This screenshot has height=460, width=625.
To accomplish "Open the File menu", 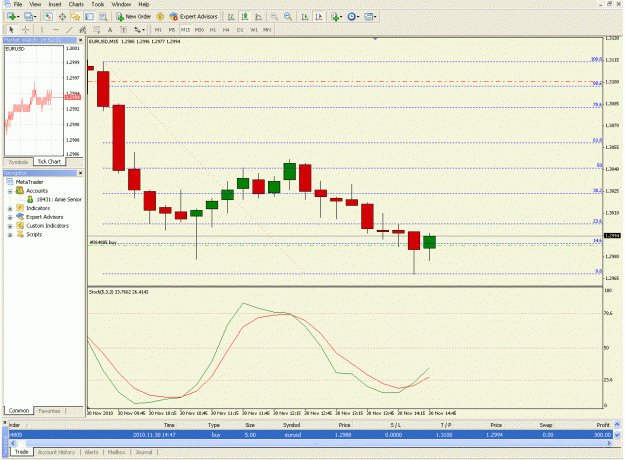I will pos(18,4).
